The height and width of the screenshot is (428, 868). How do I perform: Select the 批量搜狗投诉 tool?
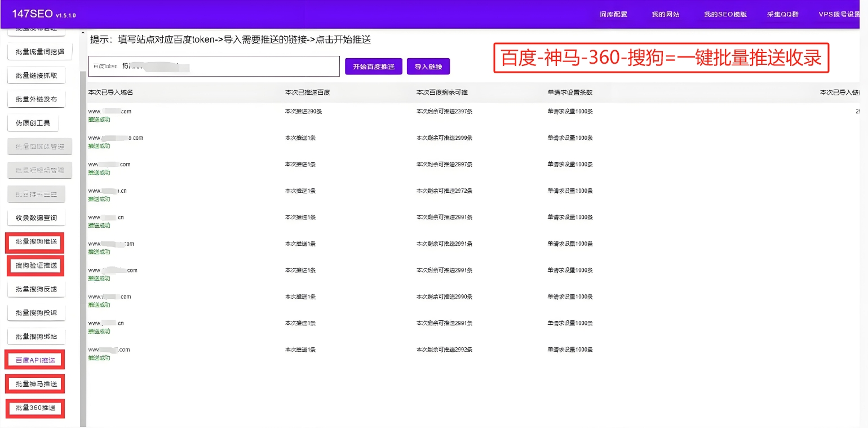[35, 312]
